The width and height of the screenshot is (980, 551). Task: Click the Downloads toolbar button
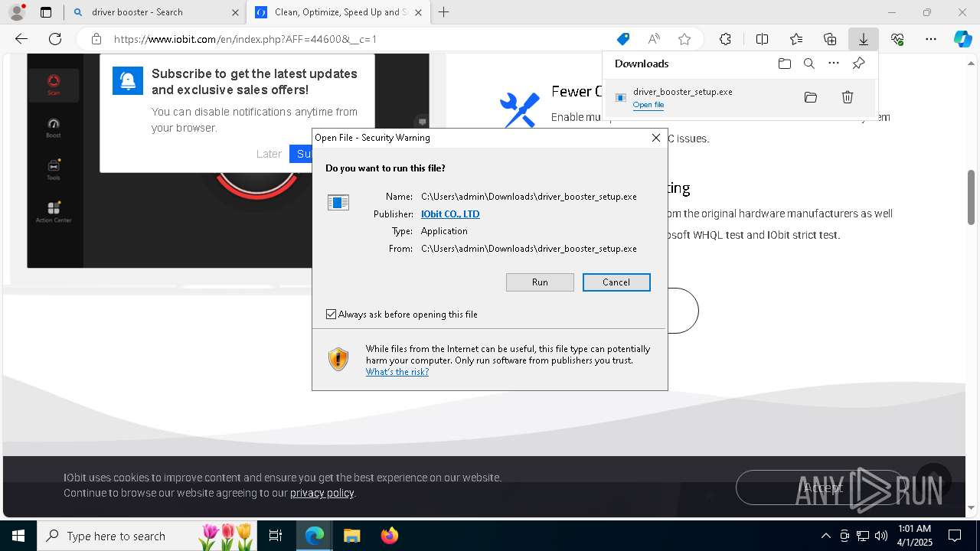tap(863, 39)
